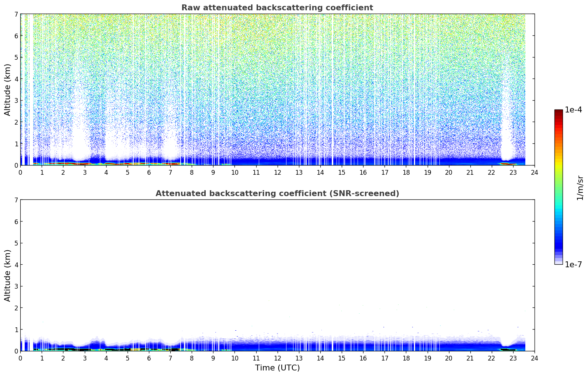Screen dimensions: 588x376
Task: Click the yellow band of the colorbar
Action: 558,164
